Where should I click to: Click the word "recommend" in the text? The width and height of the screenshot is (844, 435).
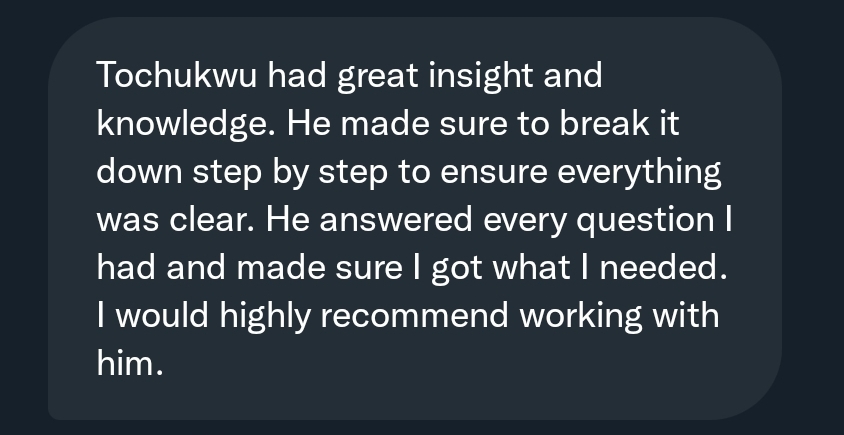414,315
